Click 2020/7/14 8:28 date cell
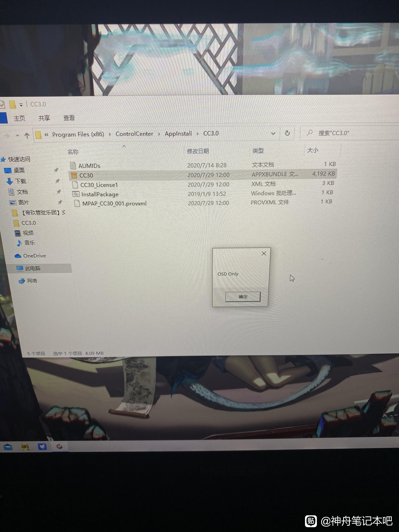The height and width of the screenshot is (532, 399). [207, 165]
